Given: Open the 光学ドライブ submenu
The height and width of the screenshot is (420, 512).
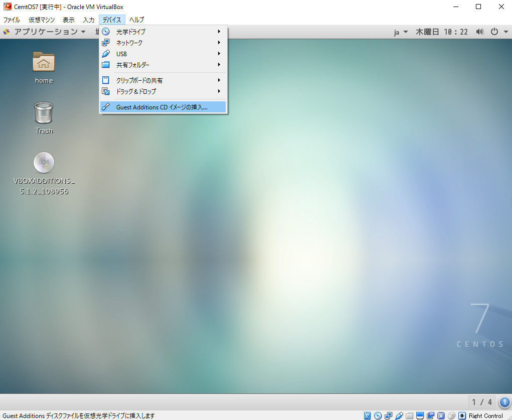Looking at the screenshot, I should click(x=162, y=32).
